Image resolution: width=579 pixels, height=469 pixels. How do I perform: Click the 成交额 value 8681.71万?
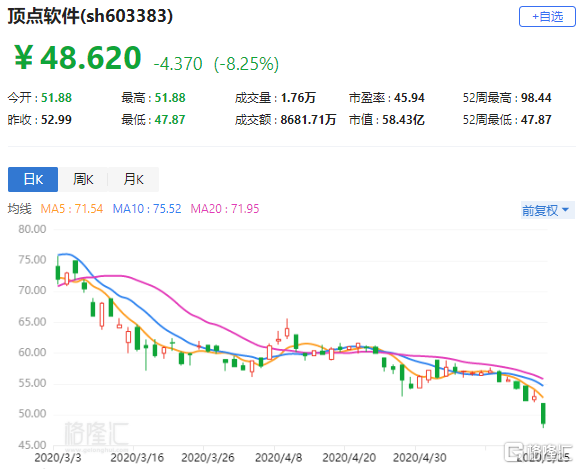click(x=308, y=120)
